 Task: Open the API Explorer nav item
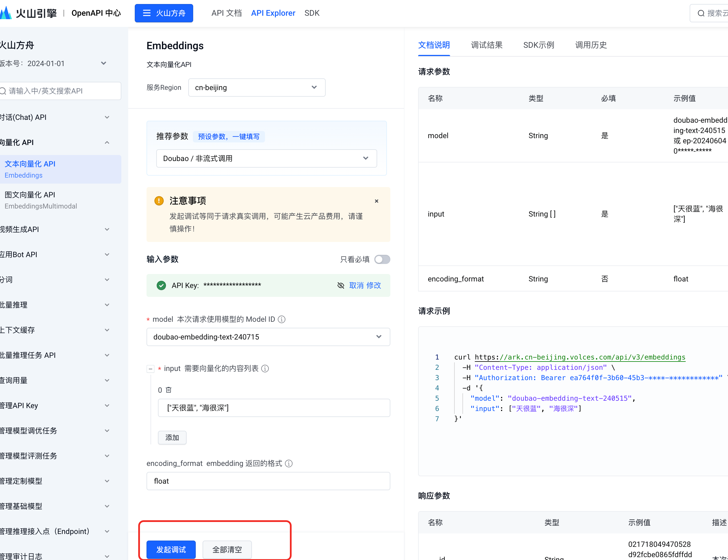point(273,13)
